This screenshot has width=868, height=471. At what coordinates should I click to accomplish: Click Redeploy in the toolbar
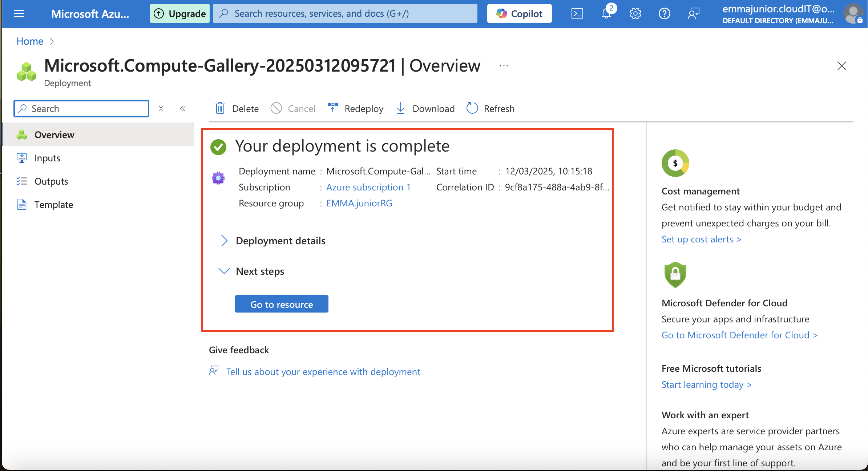(x=355, y=108)
